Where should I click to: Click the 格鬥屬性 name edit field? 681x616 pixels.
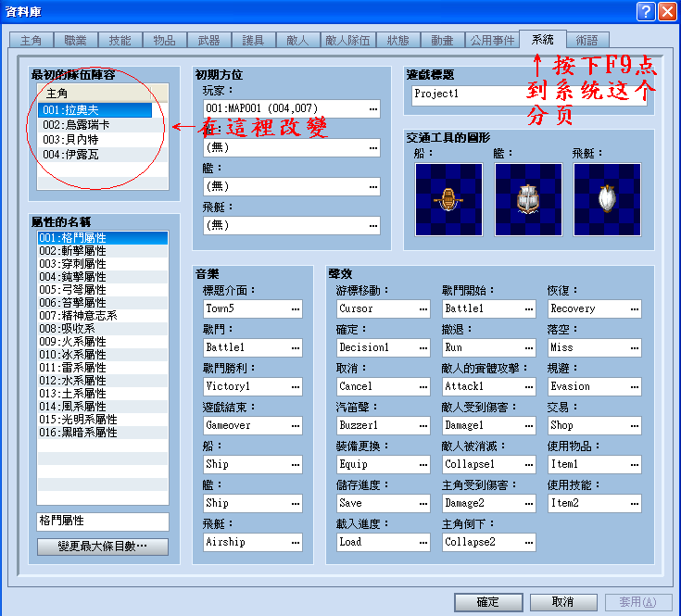[x=103, y=522]
